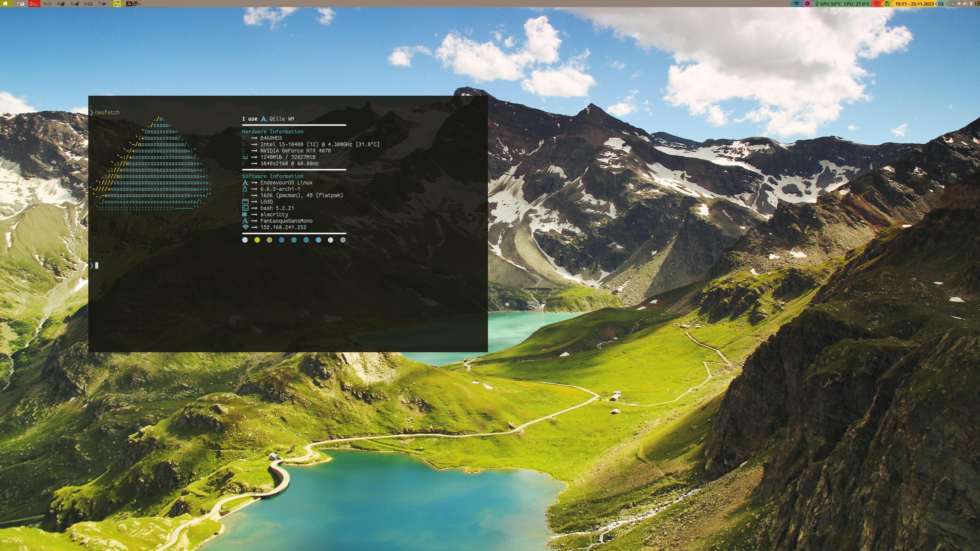Open workspace 7 eye group
980x551 pixels.
[x=102, y=4]
